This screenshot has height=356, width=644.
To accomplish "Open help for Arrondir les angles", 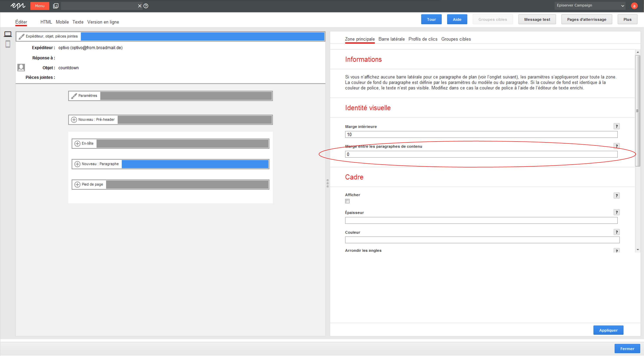I will [x=616, y=251].
